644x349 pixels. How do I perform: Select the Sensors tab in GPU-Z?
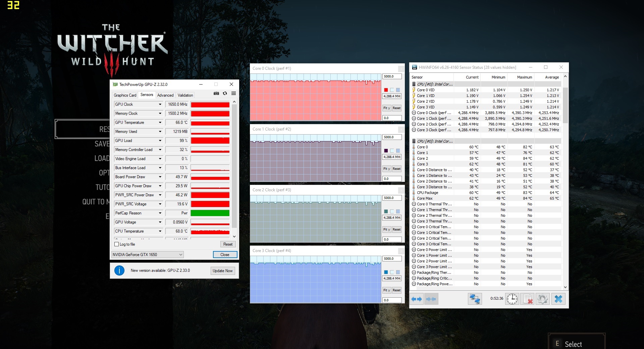point(147,95)
